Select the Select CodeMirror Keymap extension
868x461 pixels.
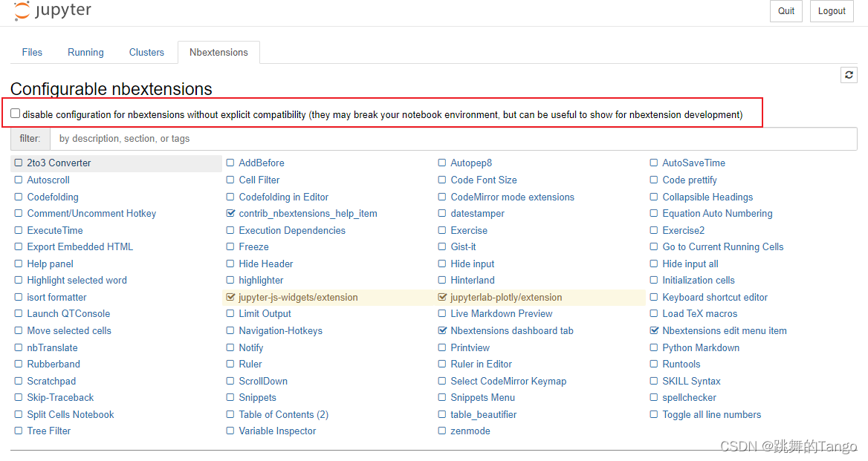pyautogui.click(x=508, y=381)
